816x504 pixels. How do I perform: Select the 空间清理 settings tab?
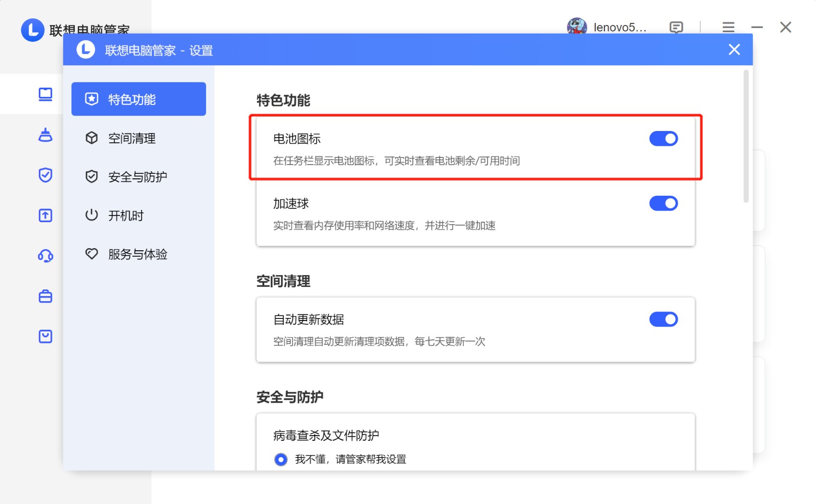(x=139, y=138)
